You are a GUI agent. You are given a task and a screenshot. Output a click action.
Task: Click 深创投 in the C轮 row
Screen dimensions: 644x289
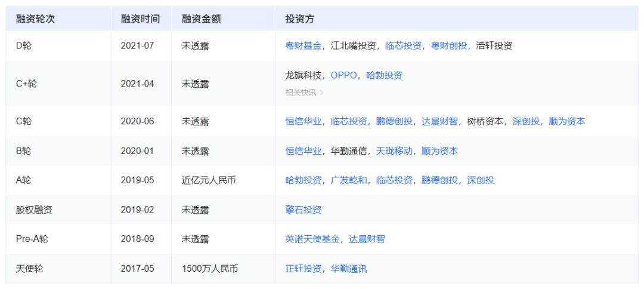coord(526,121)
